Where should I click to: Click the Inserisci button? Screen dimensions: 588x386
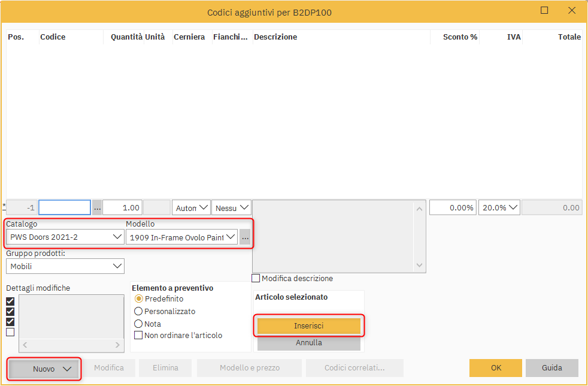[x=308, y=326]
